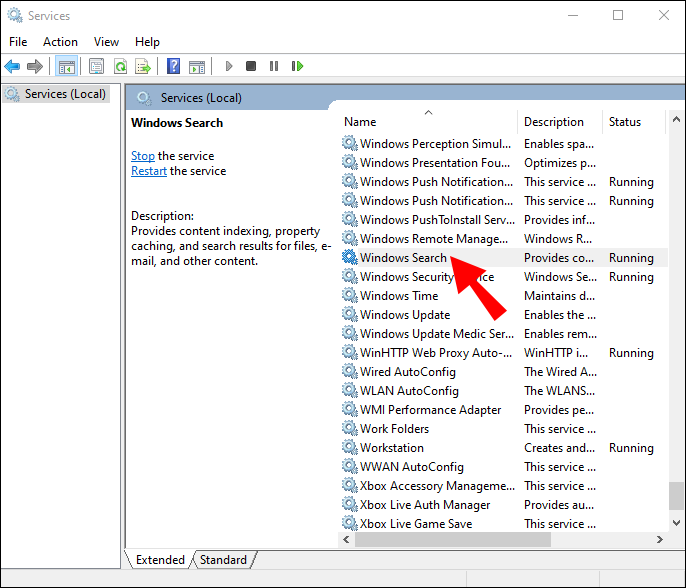The width and height of the screenshot is (686, 588).
Task: Click the Restart Service icon
Action: pos(298,66)
